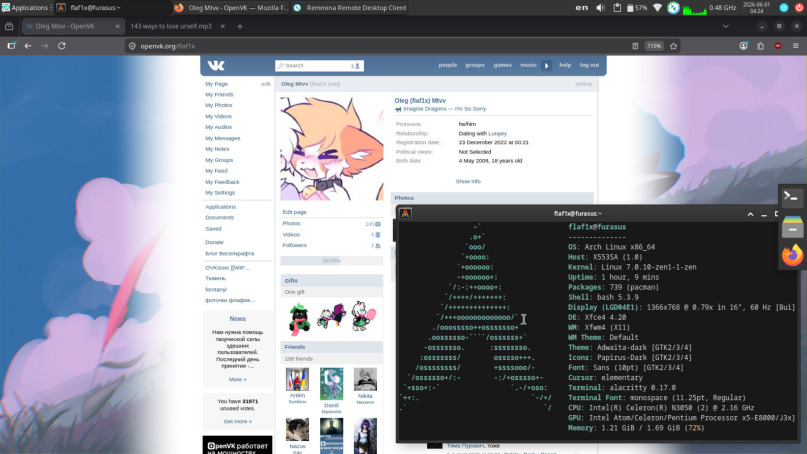Click the Remmina tray icon
The width and height of the screenshot is (807, 454).
tap(673, 8)
